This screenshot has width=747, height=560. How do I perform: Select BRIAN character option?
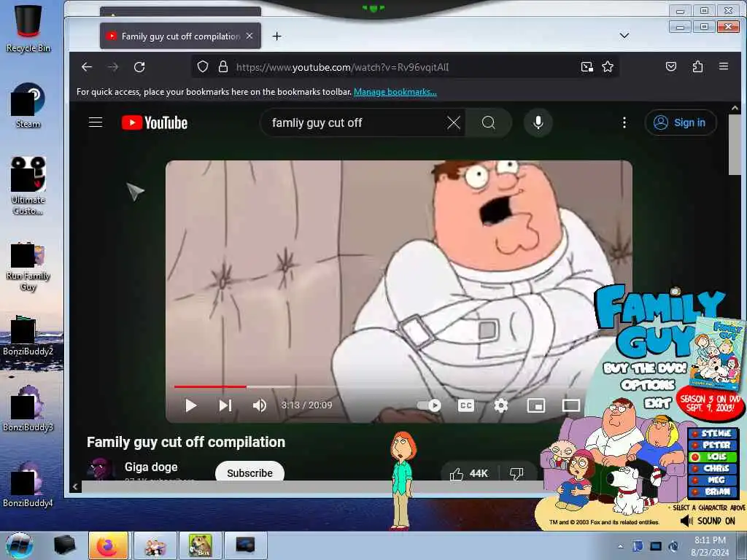coord(712,492)
